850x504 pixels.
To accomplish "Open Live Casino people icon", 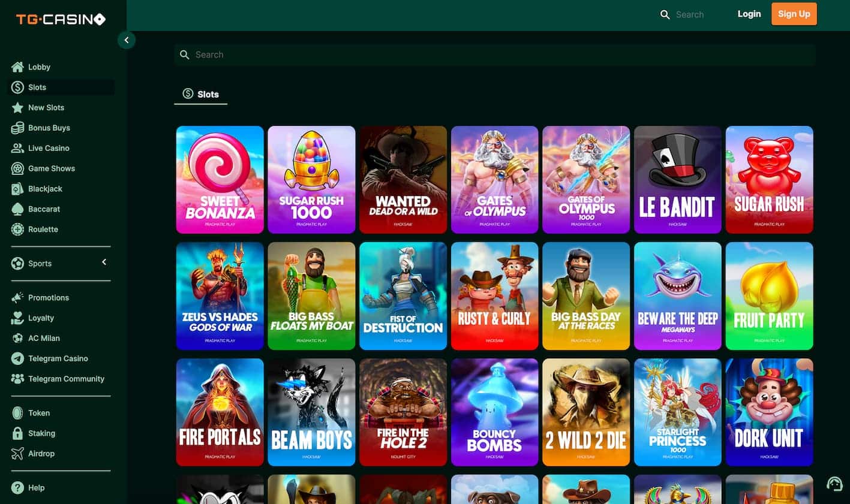I will coord(17,148).
